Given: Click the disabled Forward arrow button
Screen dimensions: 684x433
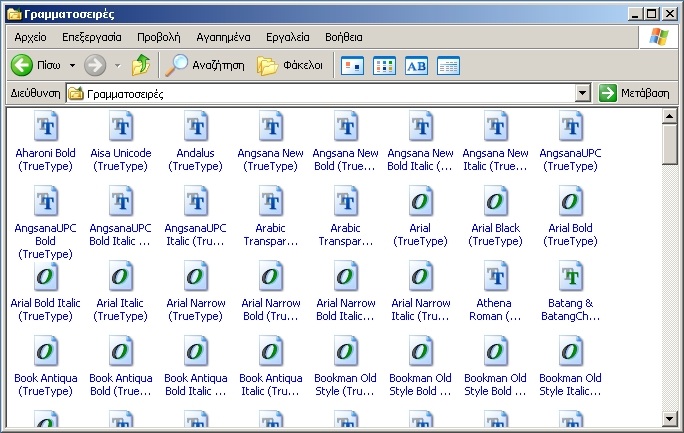Looking at the screenshot, I should [95, 65].
